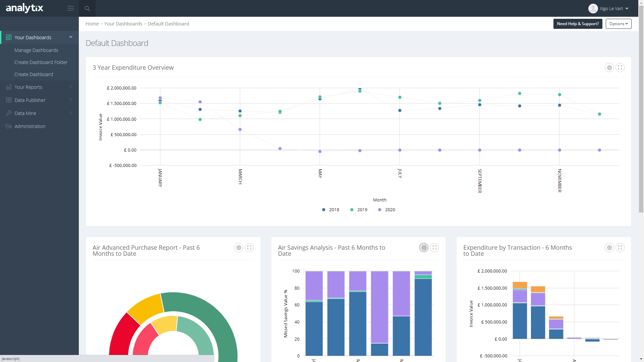Expand Air Savings Analysis fullscreen

coord(435,248)
